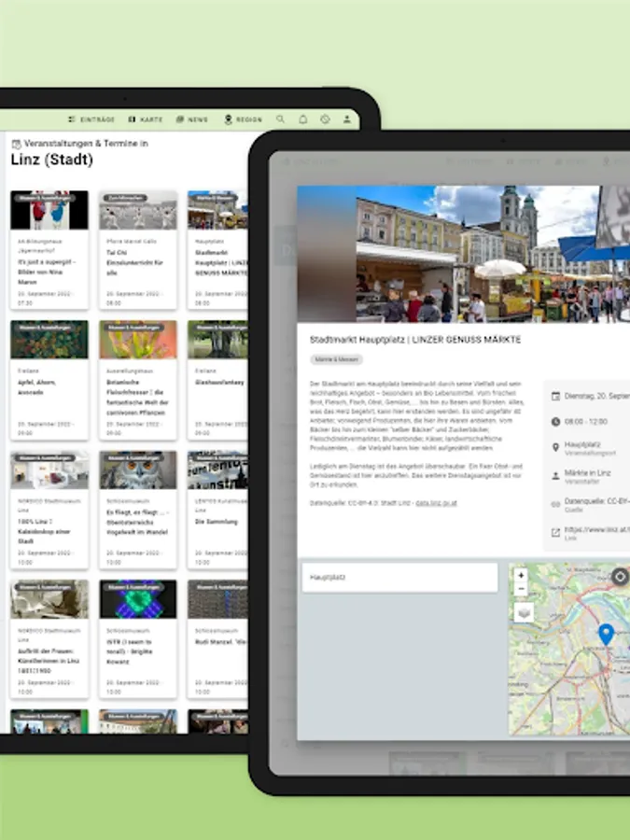Open the Region selector in the top bar
Viewport: 630px width, 840px height.
[x=244, y=119]
